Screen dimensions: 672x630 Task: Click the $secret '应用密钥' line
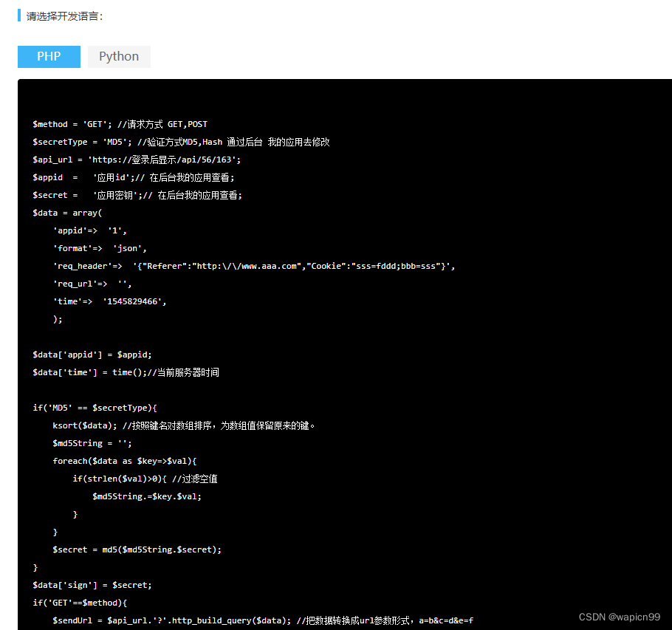point(137,195)
